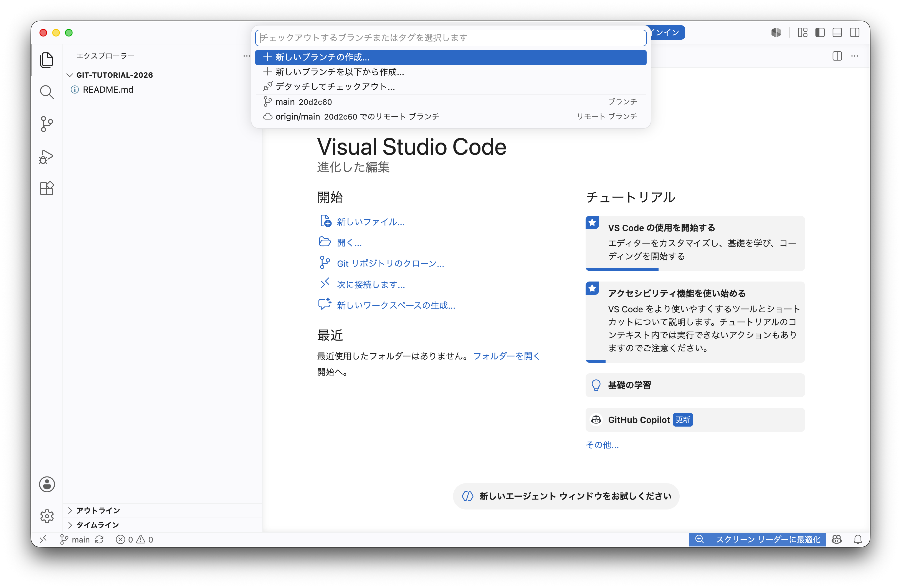This screenshot has height=588, width=901.
Task: Toggle bottom panel visibility
Action: [837, 32]
